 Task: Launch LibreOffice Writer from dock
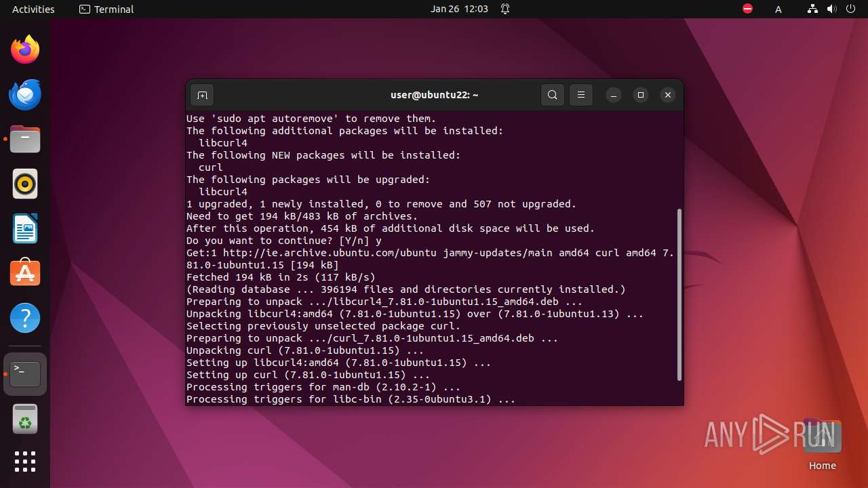[25, 228]
